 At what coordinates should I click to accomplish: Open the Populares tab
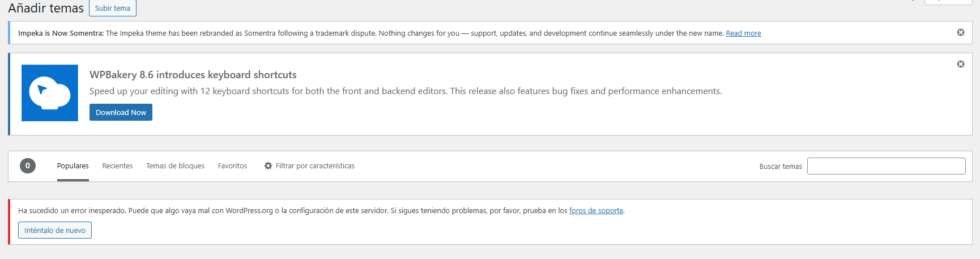73,166
